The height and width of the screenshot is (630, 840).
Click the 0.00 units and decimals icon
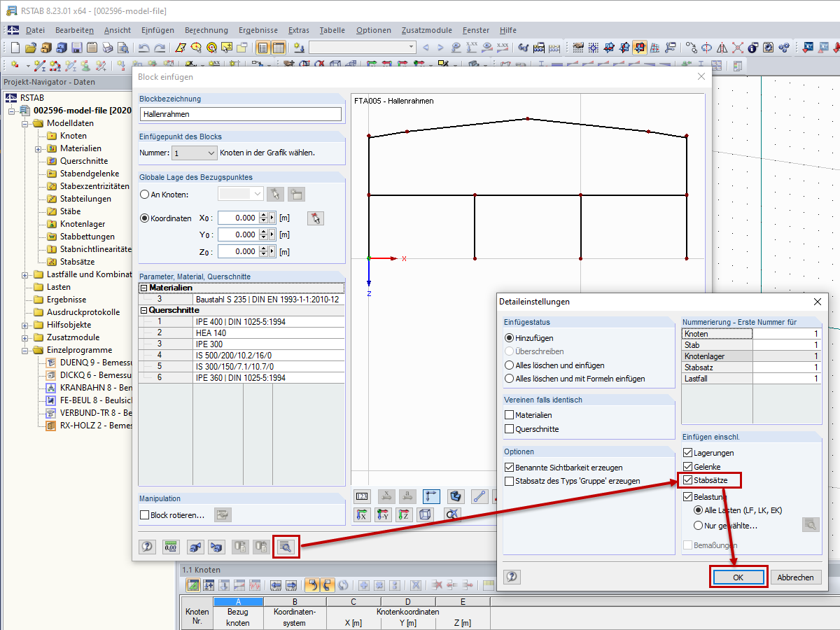(171, 547)
